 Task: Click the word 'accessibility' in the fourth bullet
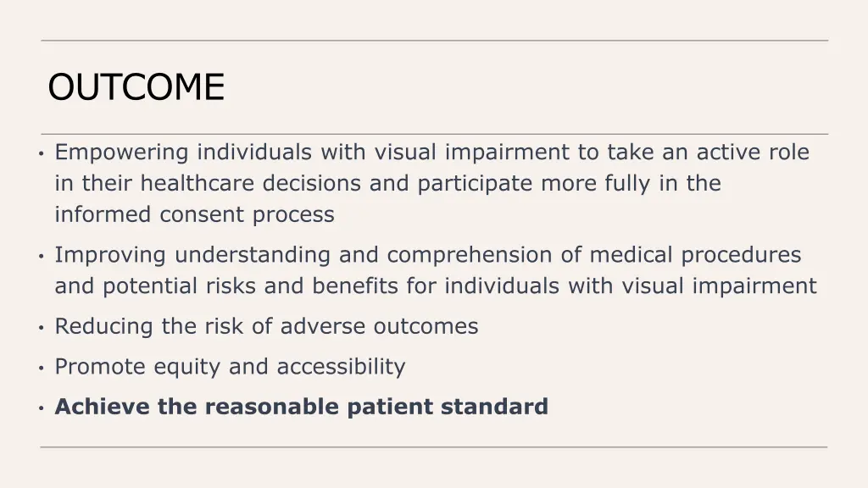pyautogui.click(x=341, y=367)
